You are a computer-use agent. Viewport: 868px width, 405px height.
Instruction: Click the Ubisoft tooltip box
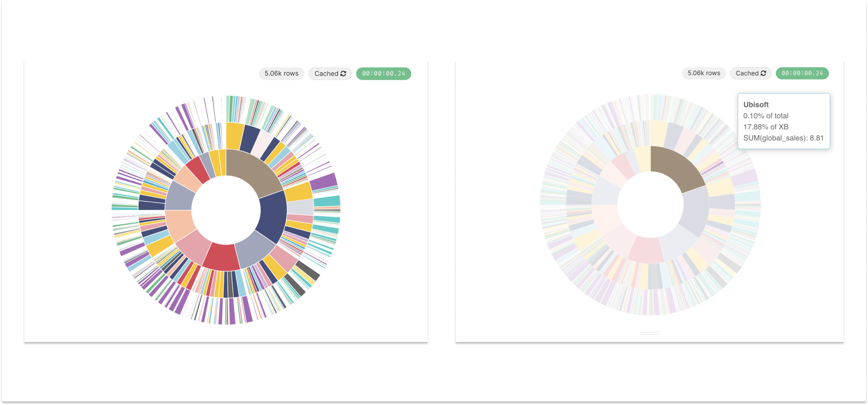click(x=783, y=121)
